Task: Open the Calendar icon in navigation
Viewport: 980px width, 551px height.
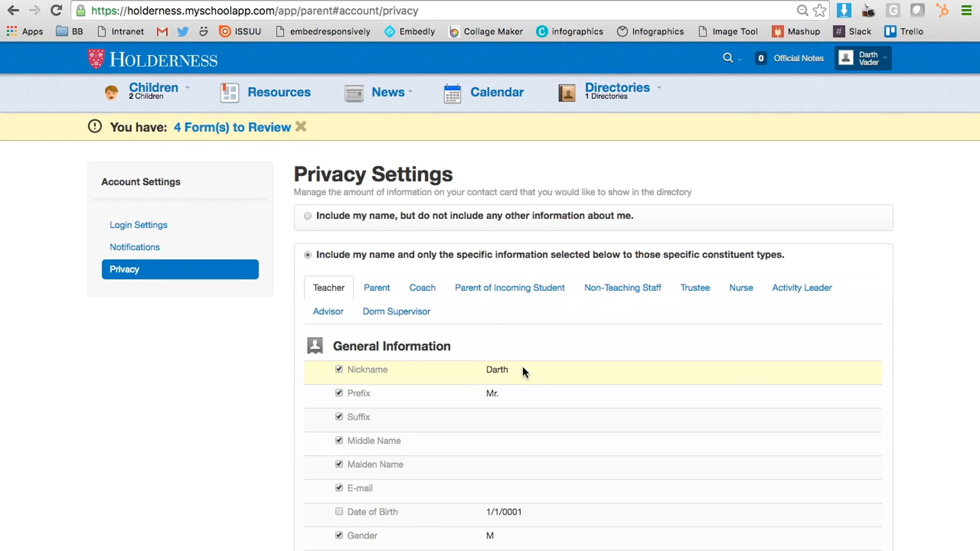Action: (452, 93)
